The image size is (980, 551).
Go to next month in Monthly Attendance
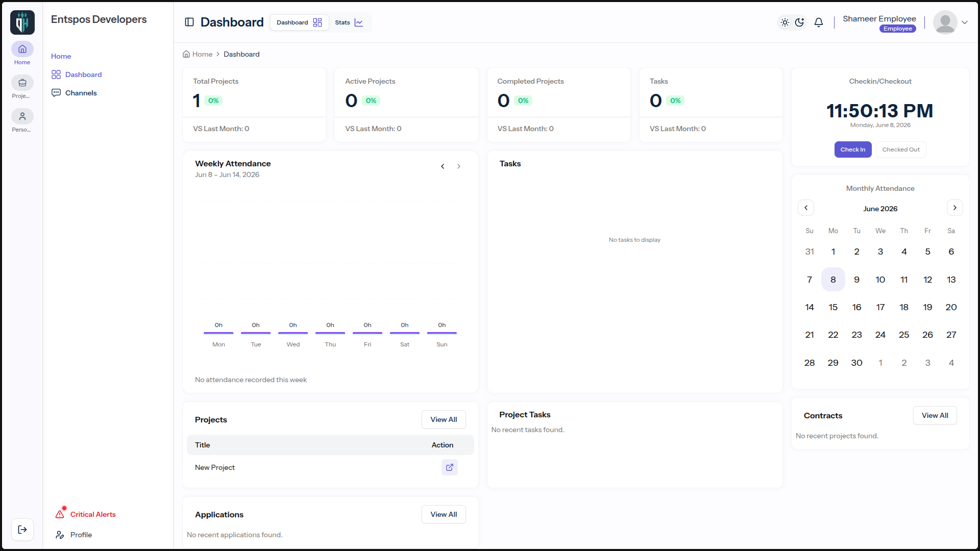coord(955,208)
